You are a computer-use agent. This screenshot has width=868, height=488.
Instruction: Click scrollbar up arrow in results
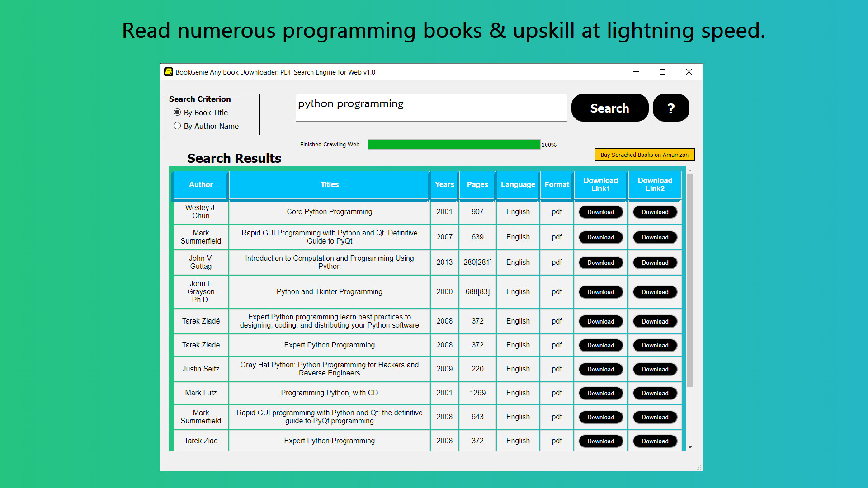(690, 171)
